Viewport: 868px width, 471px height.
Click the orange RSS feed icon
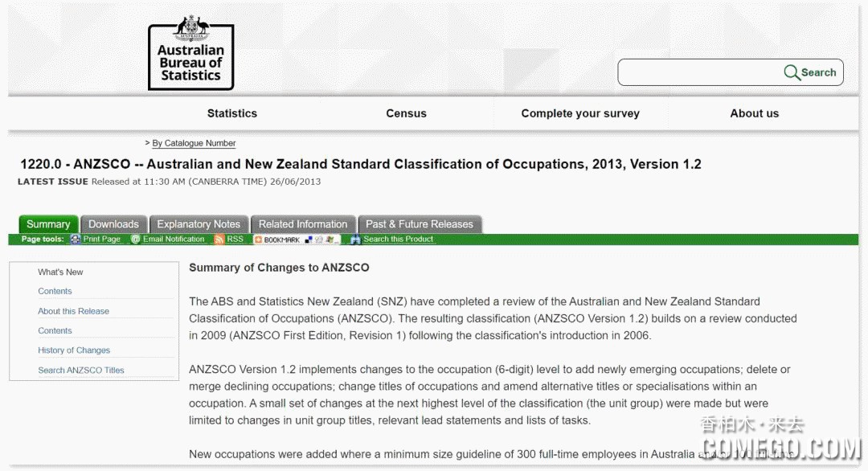point(219,240)
